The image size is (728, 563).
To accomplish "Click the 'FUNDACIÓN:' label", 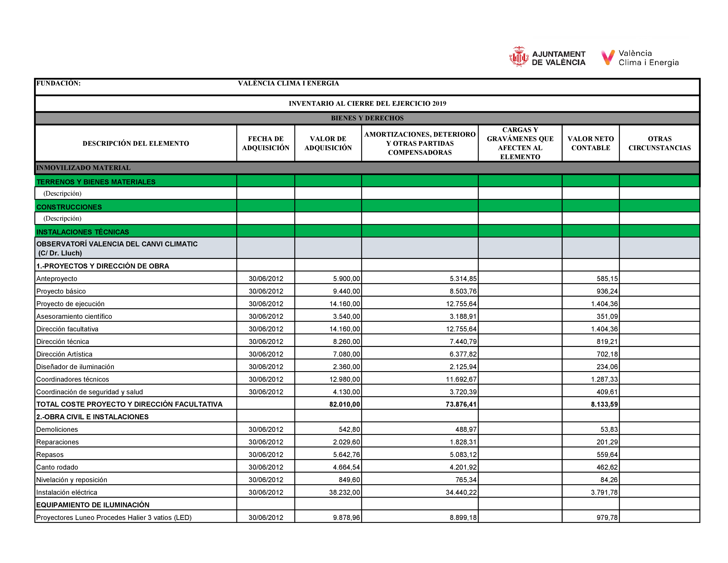I will tap(58, 83).
